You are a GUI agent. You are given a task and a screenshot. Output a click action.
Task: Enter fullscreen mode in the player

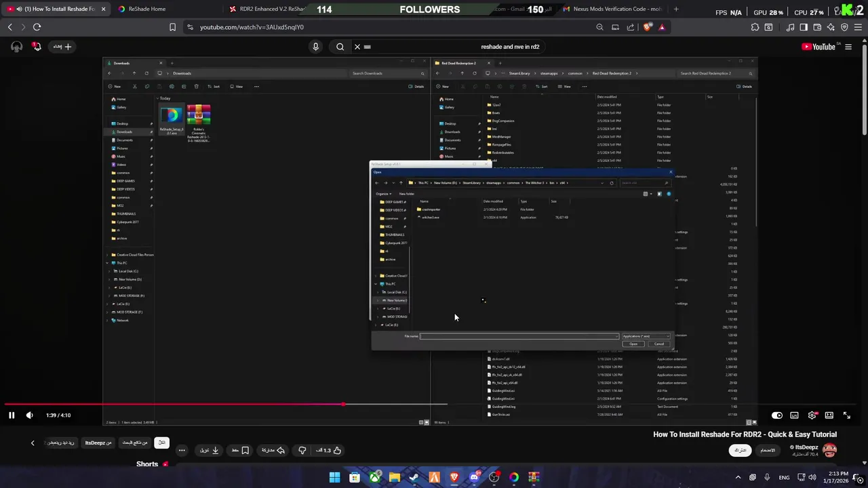click(x=846, y=415)
